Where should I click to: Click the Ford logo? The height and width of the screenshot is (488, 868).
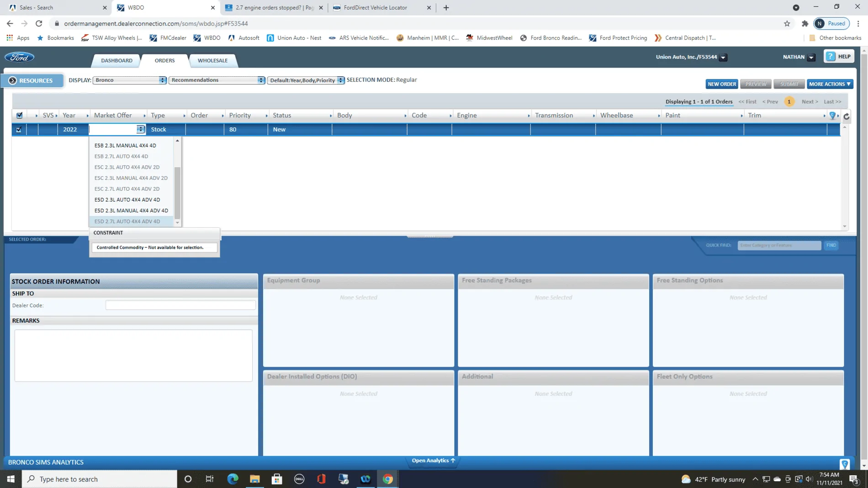[x=19, y=57]
